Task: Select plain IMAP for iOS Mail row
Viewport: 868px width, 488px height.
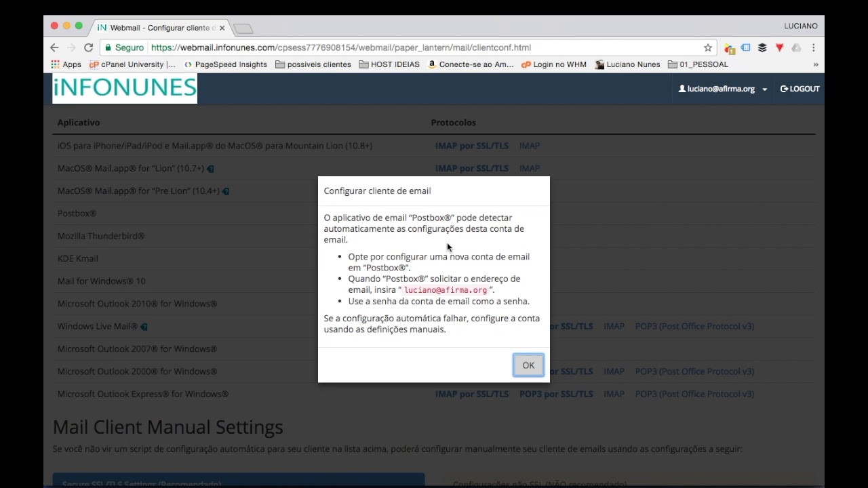Action: click(530, 146)
